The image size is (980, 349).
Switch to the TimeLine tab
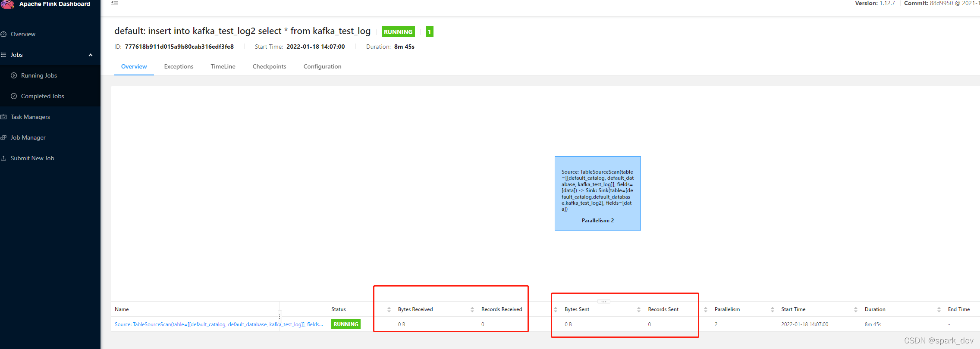pos(223,66)
